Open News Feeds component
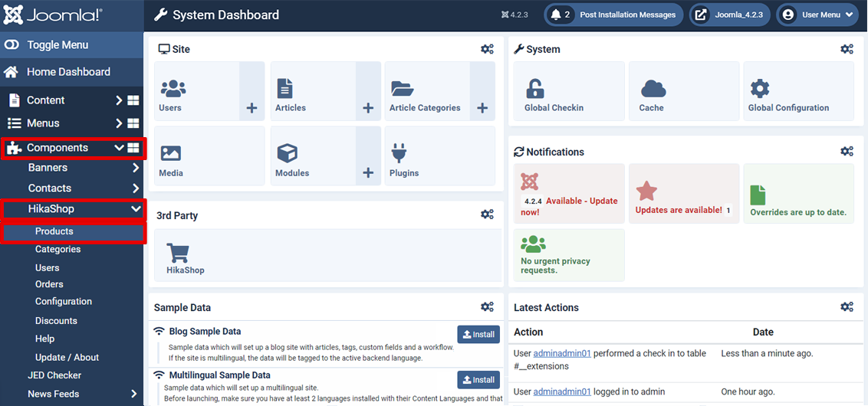Viewport: 868px width, 406px height. click(x=53, y=394)
